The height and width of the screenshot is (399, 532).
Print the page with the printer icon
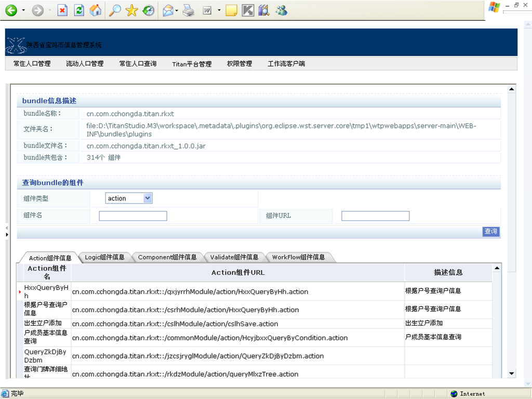point(189,10)
